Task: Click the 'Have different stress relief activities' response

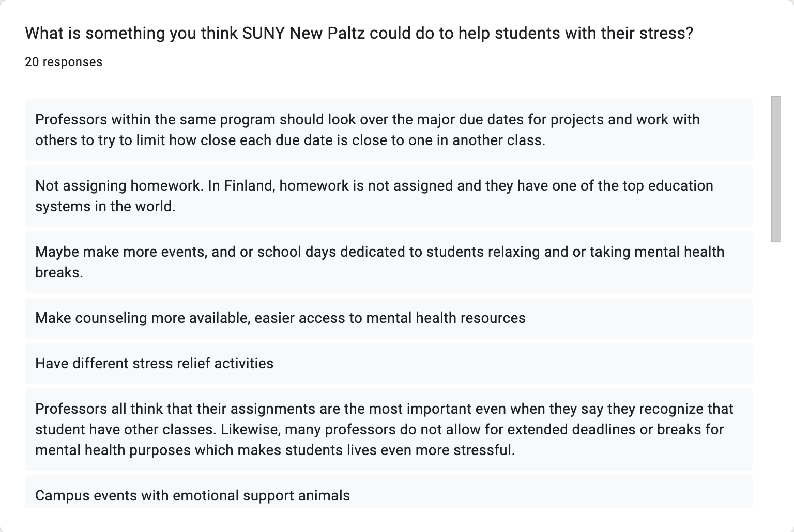Action: (x=388, y=364)
